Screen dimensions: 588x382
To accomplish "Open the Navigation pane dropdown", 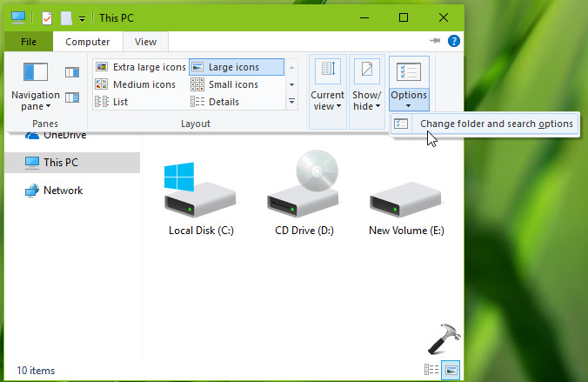I will (36, 87).
